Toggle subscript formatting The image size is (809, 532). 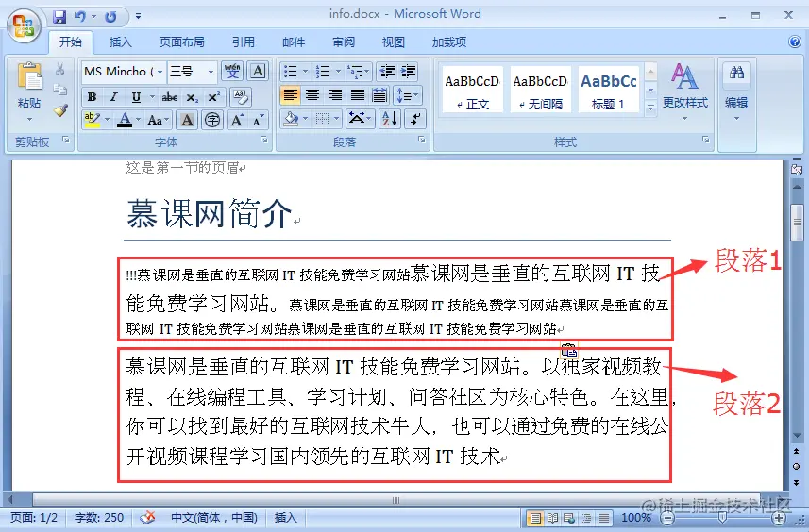pos(193,96)
